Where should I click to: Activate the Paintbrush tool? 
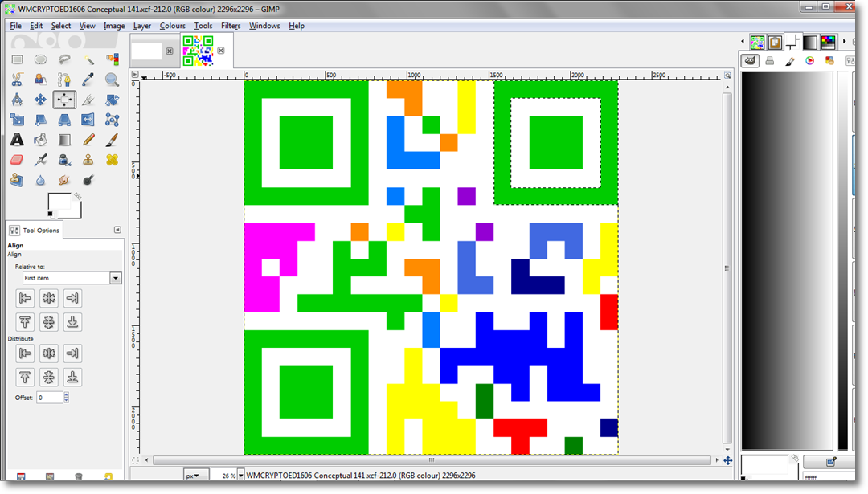point(112,140)
